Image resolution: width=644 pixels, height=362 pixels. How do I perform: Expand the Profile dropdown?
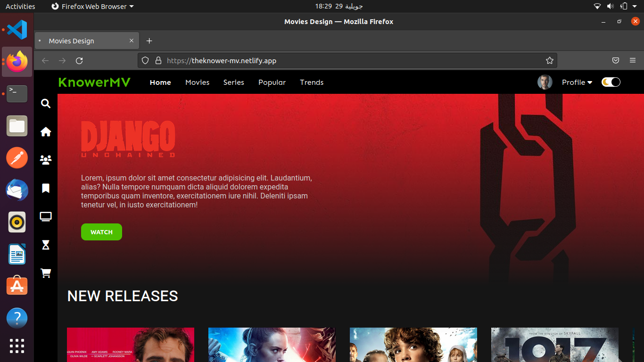click(577, 82)
